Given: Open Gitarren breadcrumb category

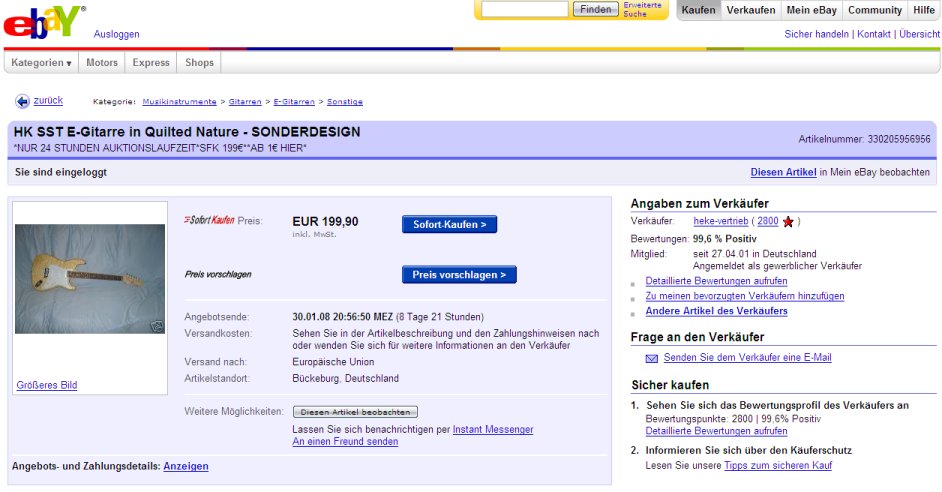Looking at the screenshot, I should tap(245, 102).
